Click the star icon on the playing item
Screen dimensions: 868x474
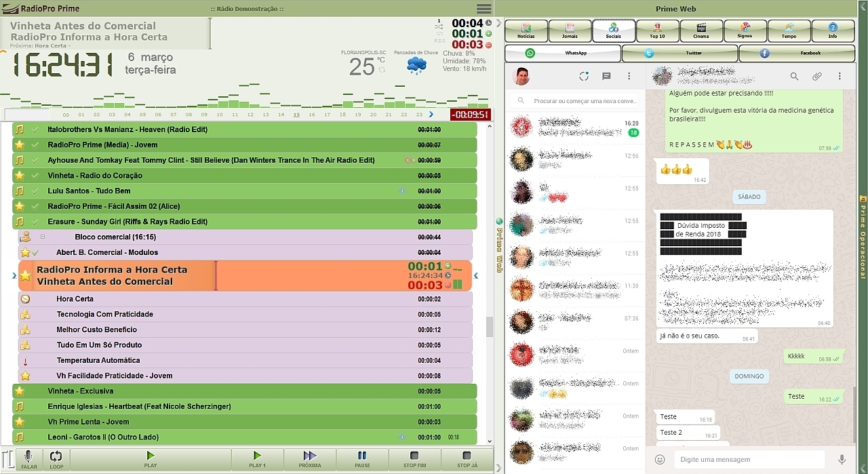(x=26, y=276)
